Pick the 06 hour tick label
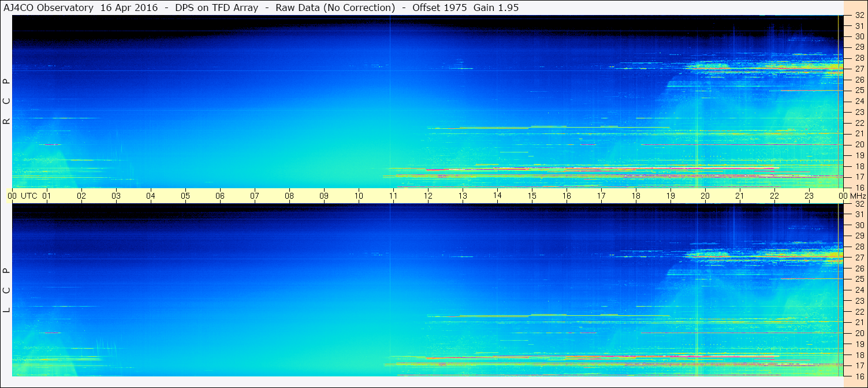The image size is (868, 388). coord(220,196)
